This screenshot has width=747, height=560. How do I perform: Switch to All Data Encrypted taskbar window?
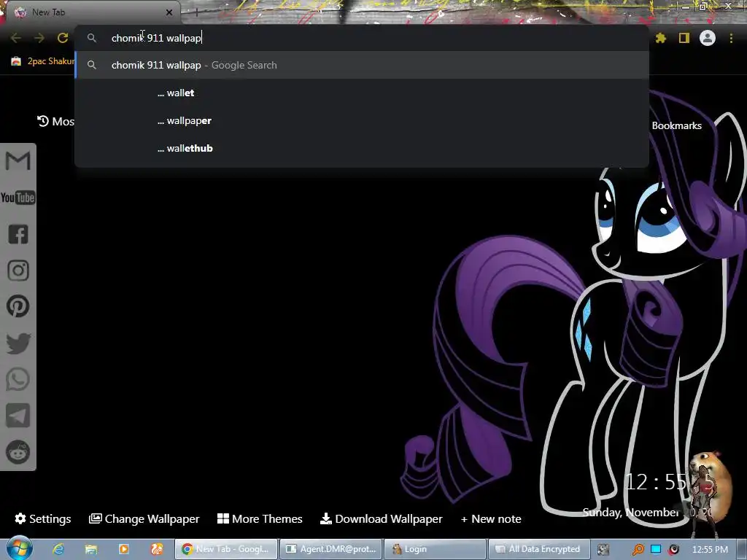(x=539, y=549)
